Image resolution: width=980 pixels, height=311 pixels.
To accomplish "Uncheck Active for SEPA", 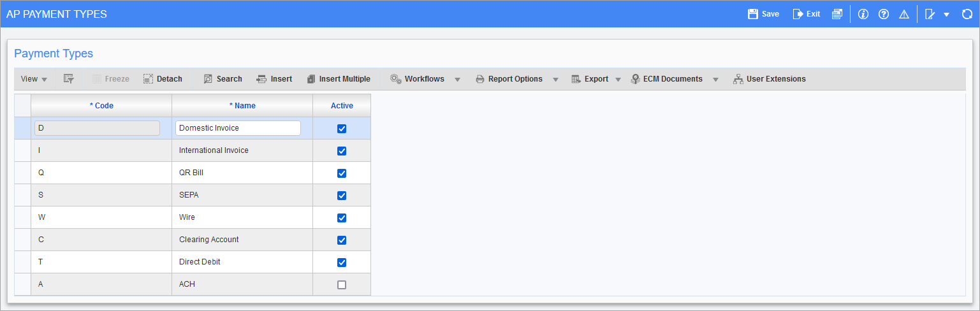I will (x=342, y=196).
